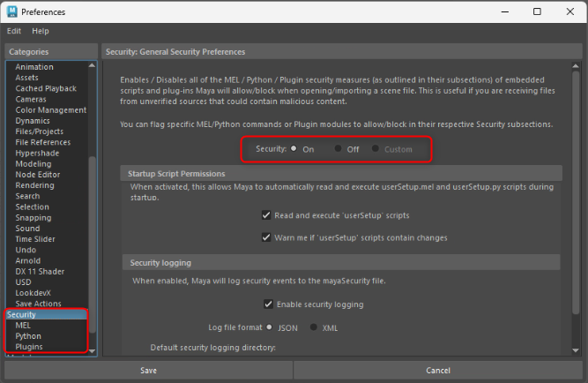Select the Cached Playback category
This screenshot has height=383, width=588.
46,88
